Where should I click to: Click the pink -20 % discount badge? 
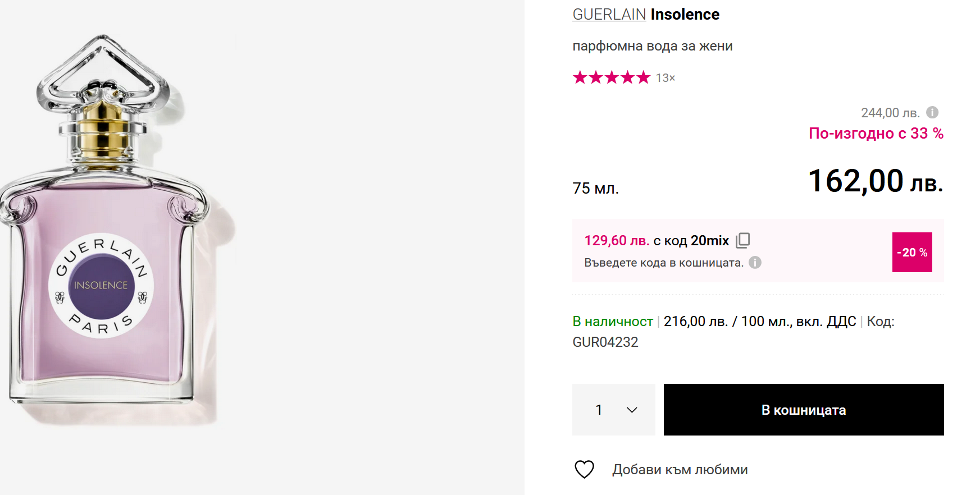[911, 253]
